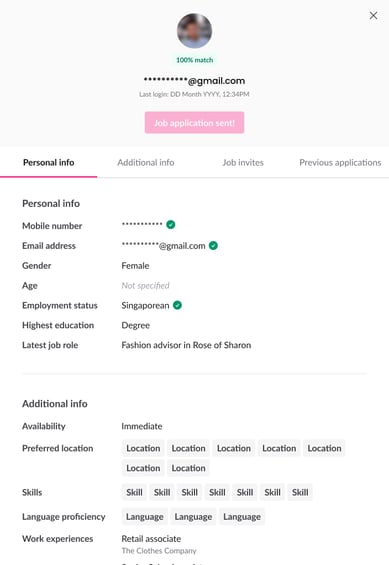Click the 100% match badge

pos(194,60)
